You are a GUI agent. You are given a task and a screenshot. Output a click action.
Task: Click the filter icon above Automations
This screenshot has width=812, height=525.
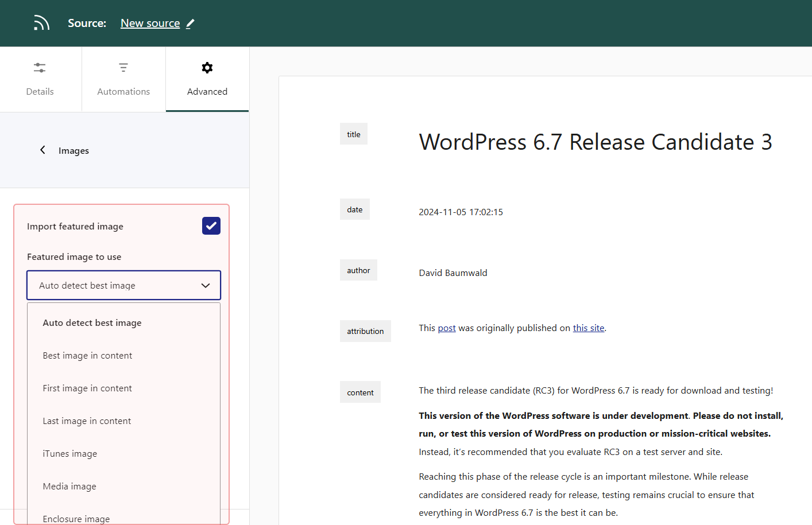(123, 67)
